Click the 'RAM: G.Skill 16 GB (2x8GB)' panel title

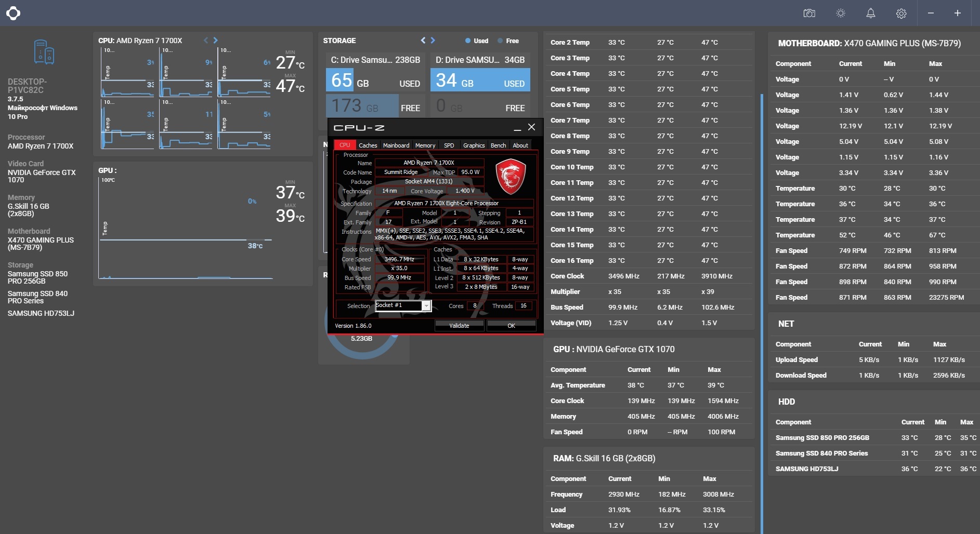604,459
